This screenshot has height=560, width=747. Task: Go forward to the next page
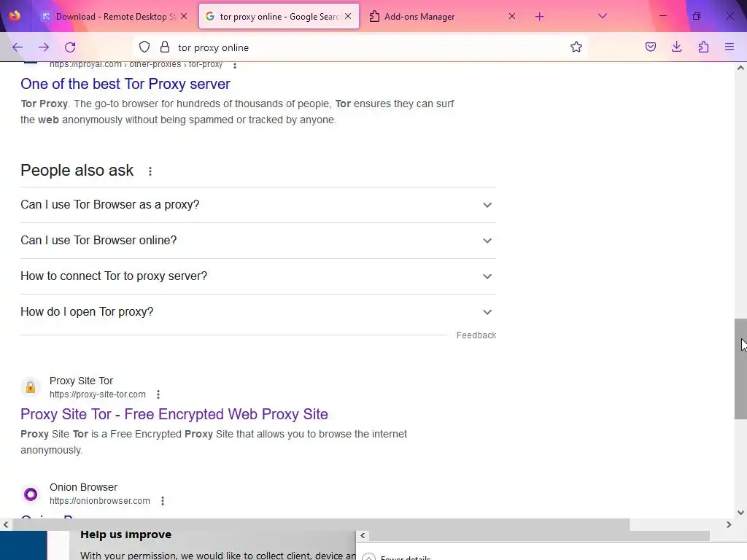pos(44,47)
